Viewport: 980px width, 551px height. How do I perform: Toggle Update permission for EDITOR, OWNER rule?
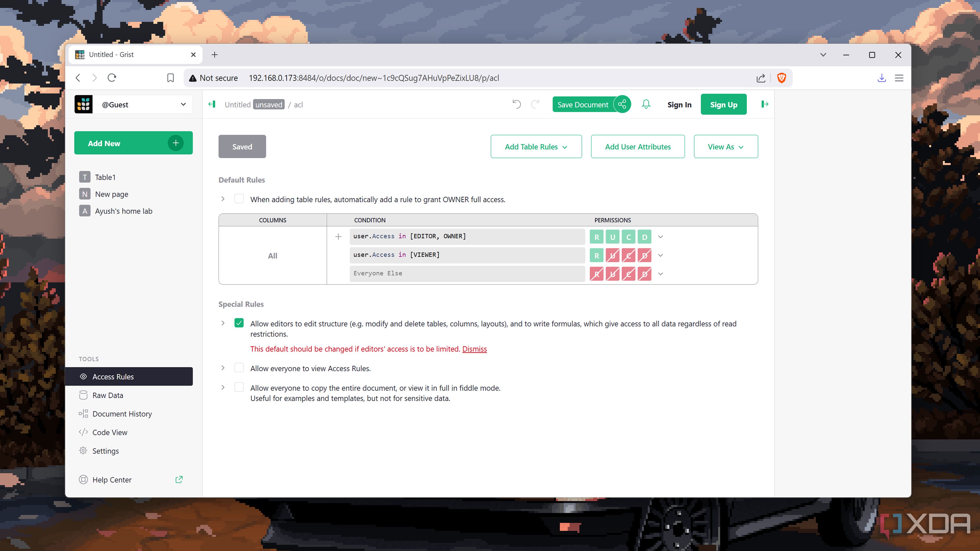(x=612, y=237)
